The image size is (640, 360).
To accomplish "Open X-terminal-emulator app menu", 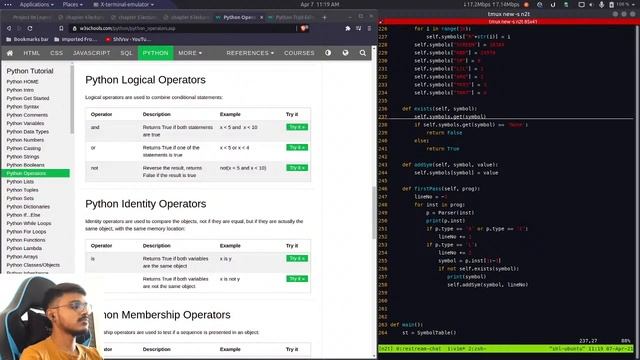I will point(124,4).
